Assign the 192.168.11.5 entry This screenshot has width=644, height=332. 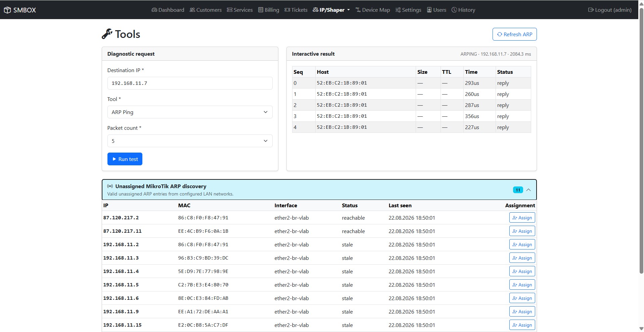522,285
